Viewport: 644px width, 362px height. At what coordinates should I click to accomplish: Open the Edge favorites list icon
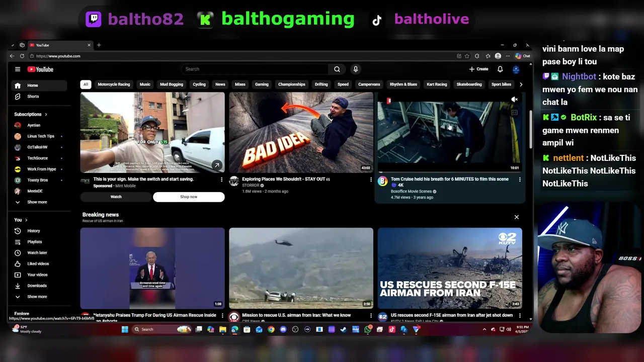(x=489, y=56)
